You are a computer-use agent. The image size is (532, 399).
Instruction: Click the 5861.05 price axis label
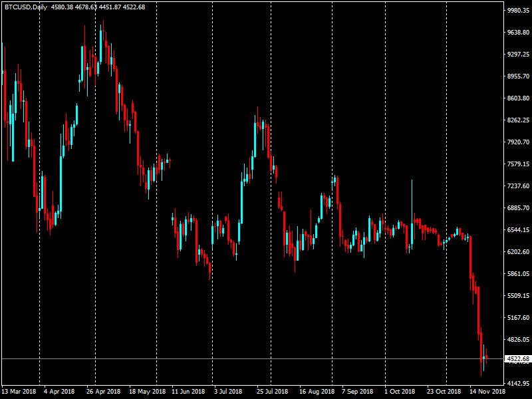click(x=519, y=273)
